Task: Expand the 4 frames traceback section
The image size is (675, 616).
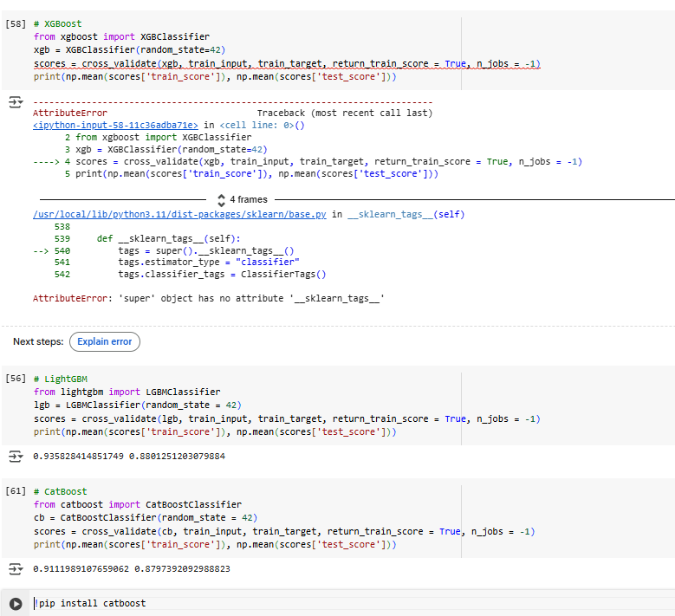Action: [x=243, y=200]
